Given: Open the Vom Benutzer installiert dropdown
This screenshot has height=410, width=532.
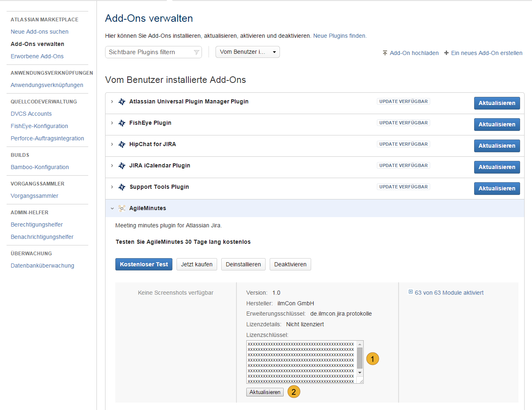Looking at the screenshot, I should 248,52.
